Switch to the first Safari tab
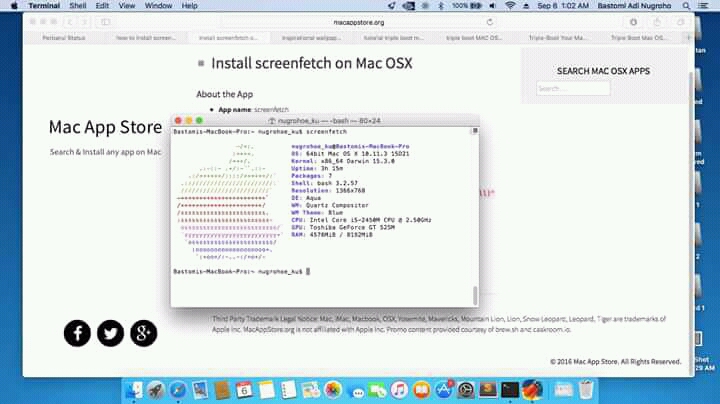 click(x=64, y=38)
